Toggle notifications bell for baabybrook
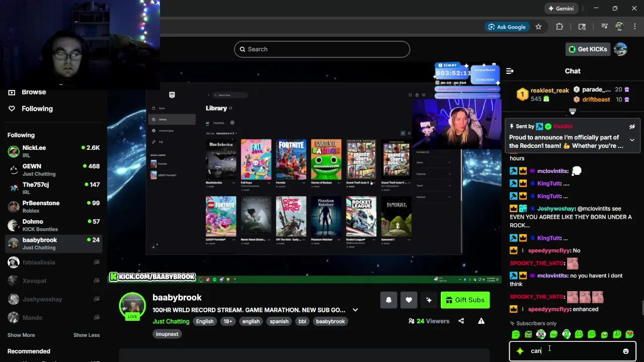Viewport: 644px width, 362px height. click(x=388, y=300)
